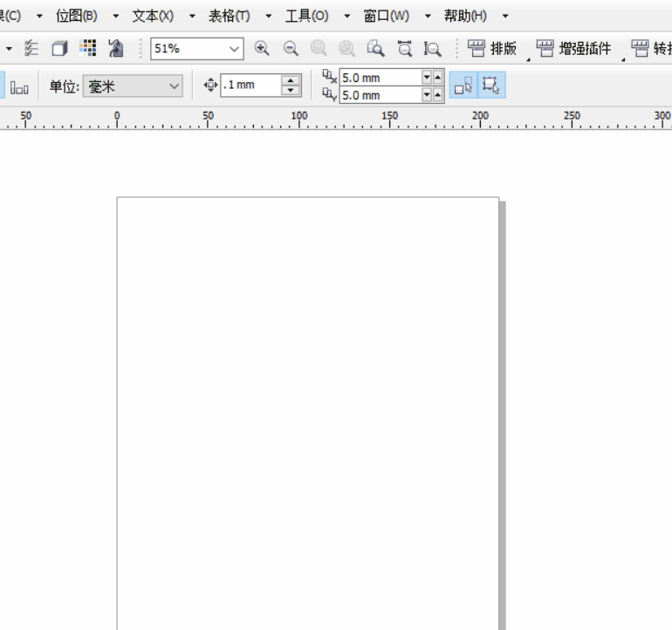Image resolution: width=672 pixels, height=630 pixels.
Task: Click the color palette grid icon
Action: click(x=87, y=49)
